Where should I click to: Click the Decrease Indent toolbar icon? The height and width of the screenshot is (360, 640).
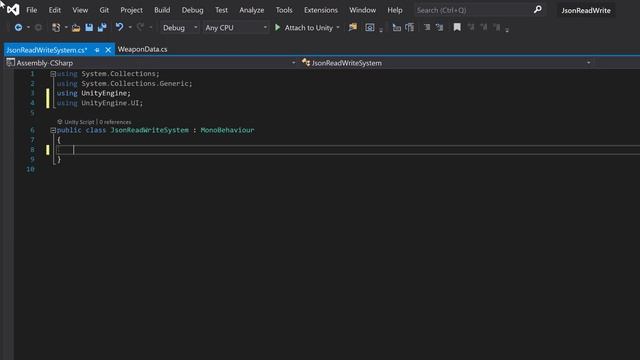click(x=396, y=27)
